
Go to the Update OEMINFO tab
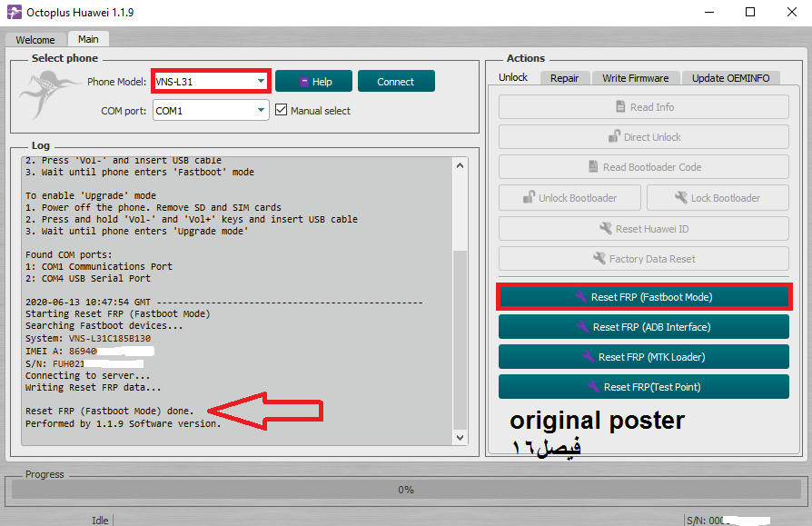point(730,78)
